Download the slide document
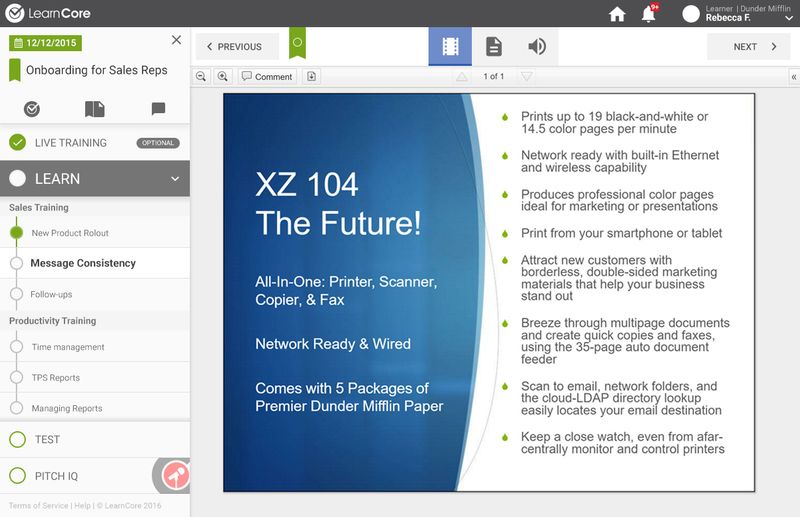800x517 pixels. coord(311,77)
